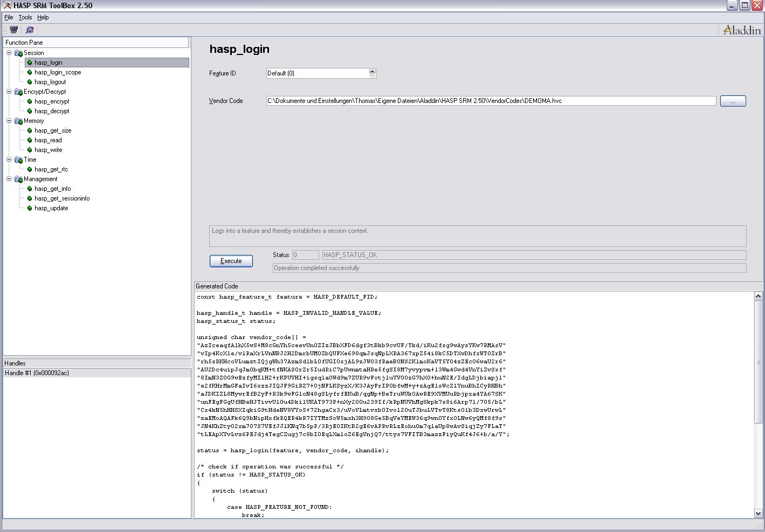Click the Status code number field
Screen dimensions: 765x532
(305, 255)
